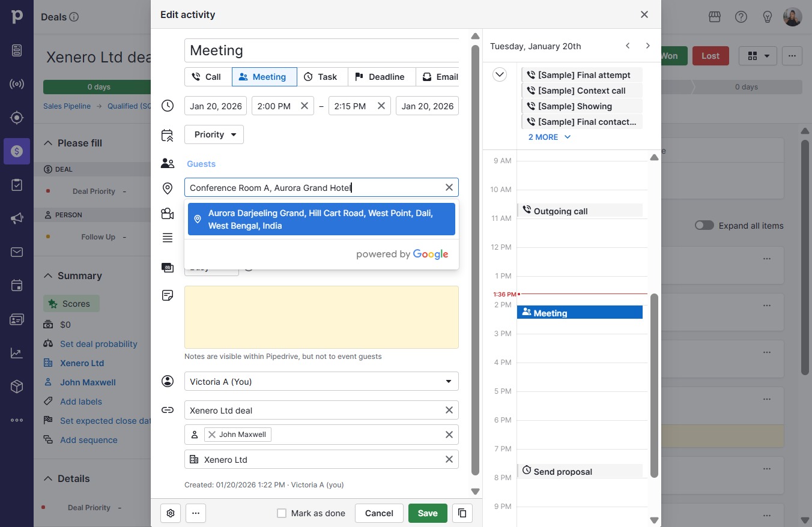Click the Sales Pipeline breadcrumb link
This screenshot has width=812, height=527.
pos(67,106)
